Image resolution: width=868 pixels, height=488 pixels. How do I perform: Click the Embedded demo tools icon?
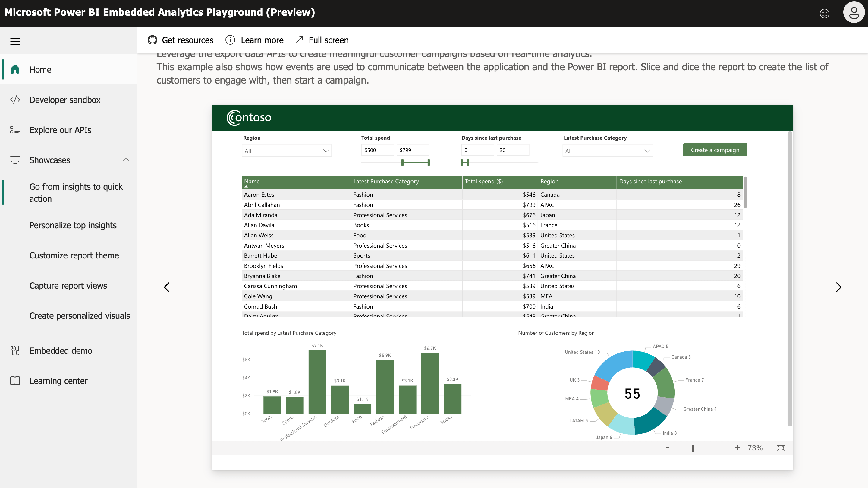click(x=15, y=351)
